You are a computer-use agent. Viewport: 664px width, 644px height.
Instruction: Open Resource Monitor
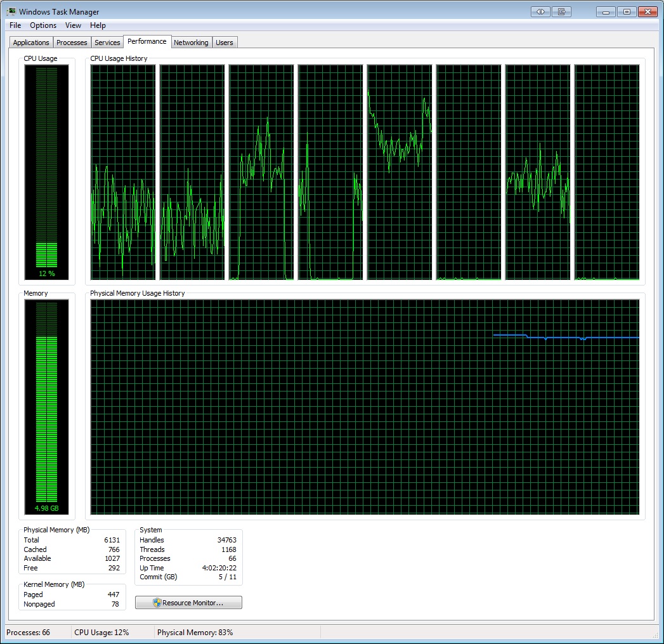[x=188, y=603]
